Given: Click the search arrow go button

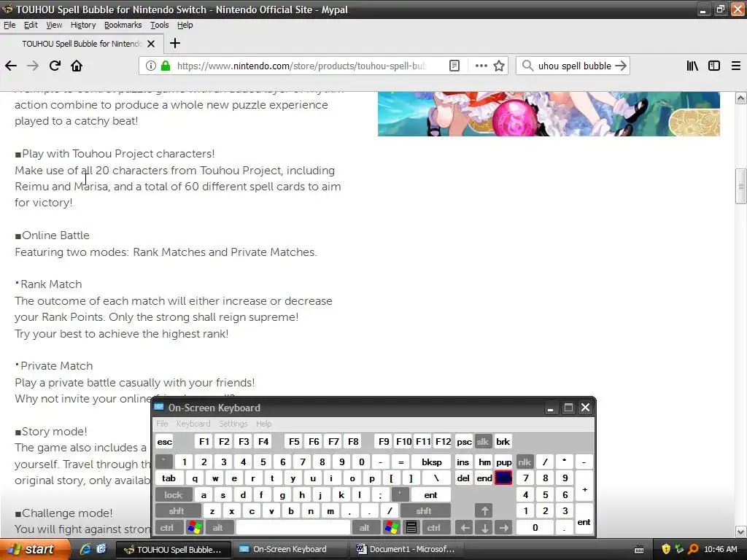Looking at the screenshot, I should tap(621, 66).
